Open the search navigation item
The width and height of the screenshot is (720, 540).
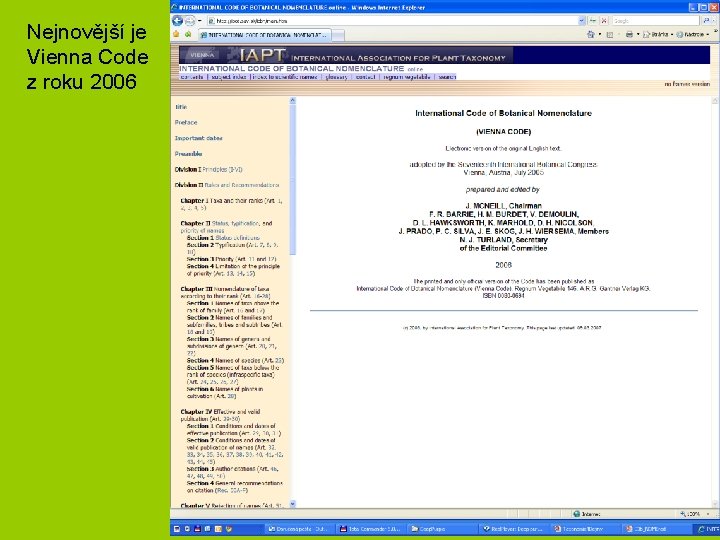tap(447, 77)
